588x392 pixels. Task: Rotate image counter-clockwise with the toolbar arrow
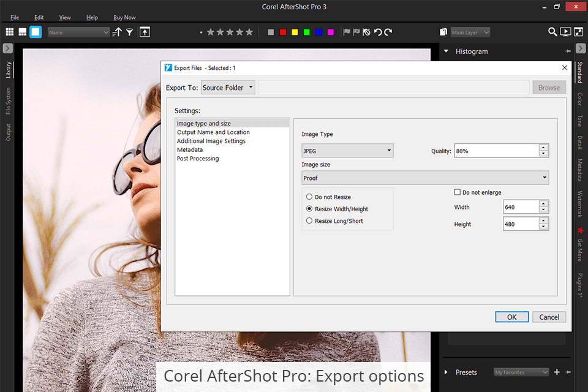pos(378,32)
